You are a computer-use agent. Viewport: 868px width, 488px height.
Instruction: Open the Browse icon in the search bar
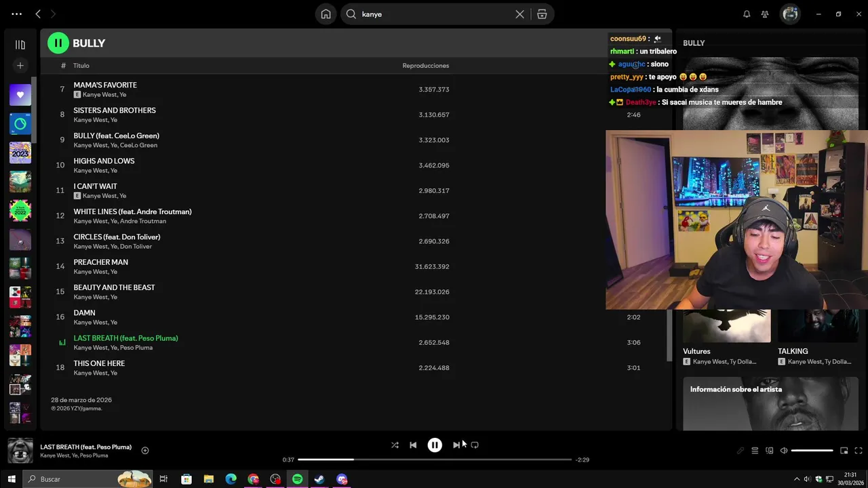coord(542,14)
